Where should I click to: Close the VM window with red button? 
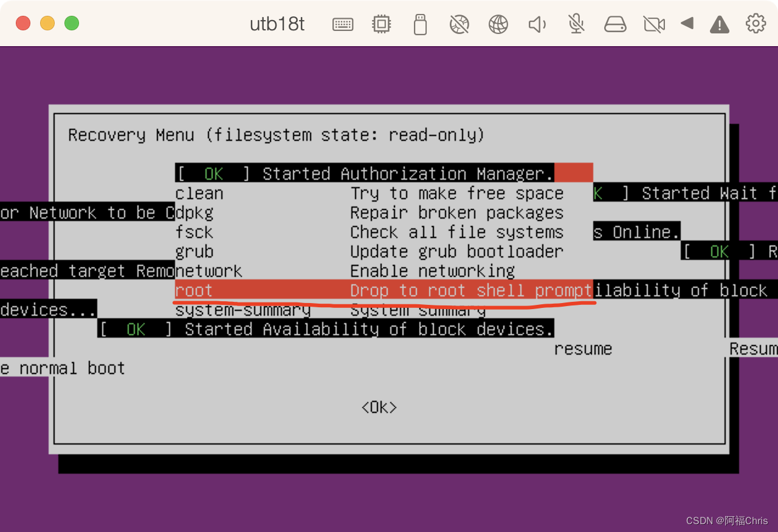click(x=23, y=24)
